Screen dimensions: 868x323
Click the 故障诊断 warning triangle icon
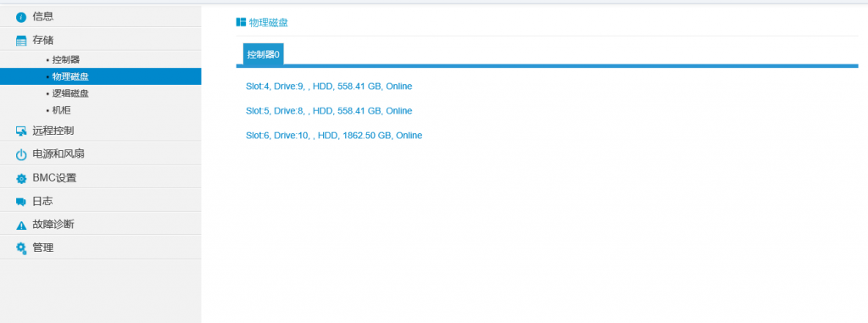pyautogui.click(x=21, y=225)
